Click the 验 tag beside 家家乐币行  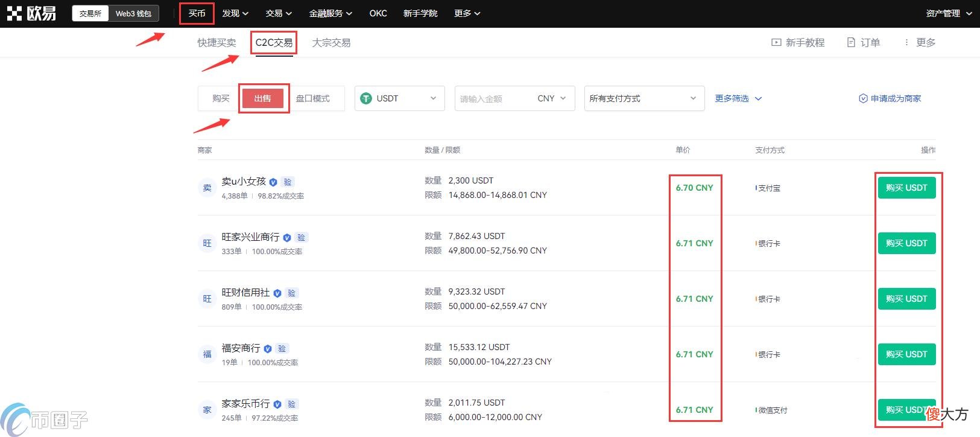292,404
